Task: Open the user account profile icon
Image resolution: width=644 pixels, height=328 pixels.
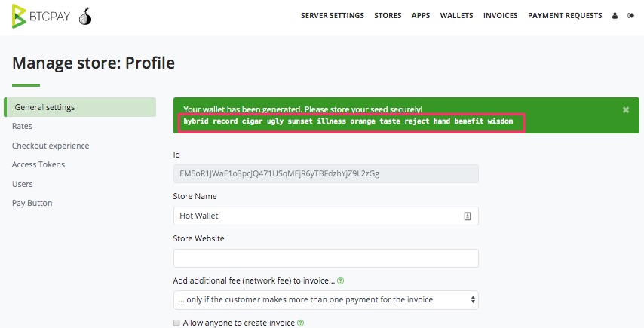Action: pyautogui.click(x=615, y=16)
